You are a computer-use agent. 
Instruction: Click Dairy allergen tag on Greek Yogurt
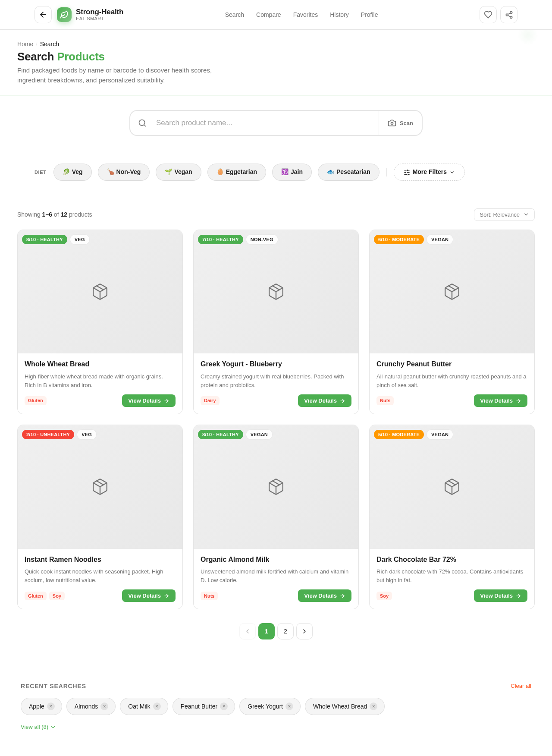click(210, 401)
